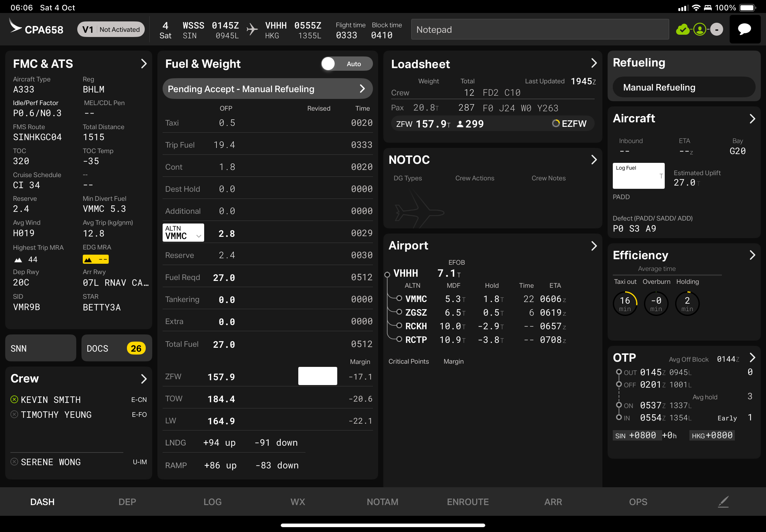
Task: Expand the Efficiency panel
Action: (x=752, y=255)
